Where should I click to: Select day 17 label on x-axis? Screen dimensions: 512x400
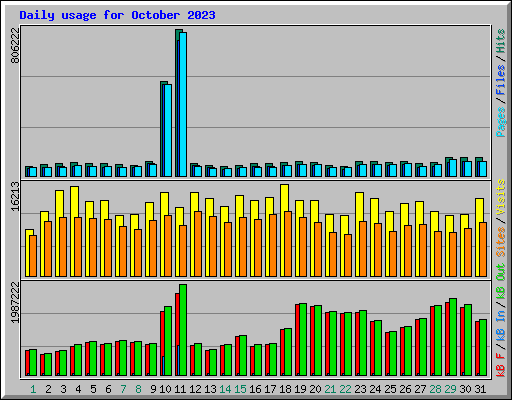tap(270, 389)
